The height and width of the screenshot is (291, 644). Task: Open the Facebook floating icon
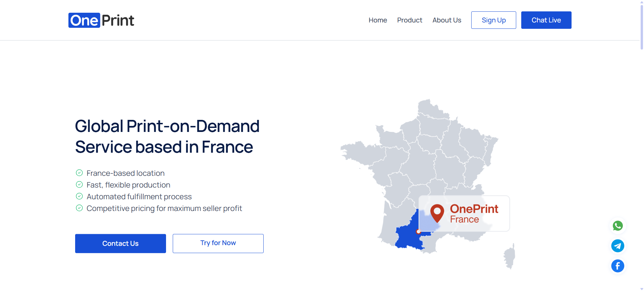point(618,266)
